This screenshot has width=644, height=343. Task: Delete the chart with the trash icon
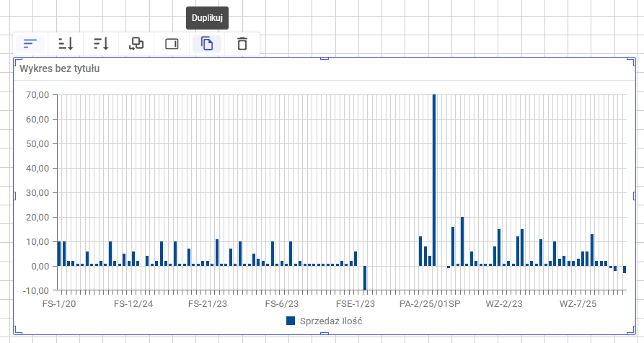[242, 44]
